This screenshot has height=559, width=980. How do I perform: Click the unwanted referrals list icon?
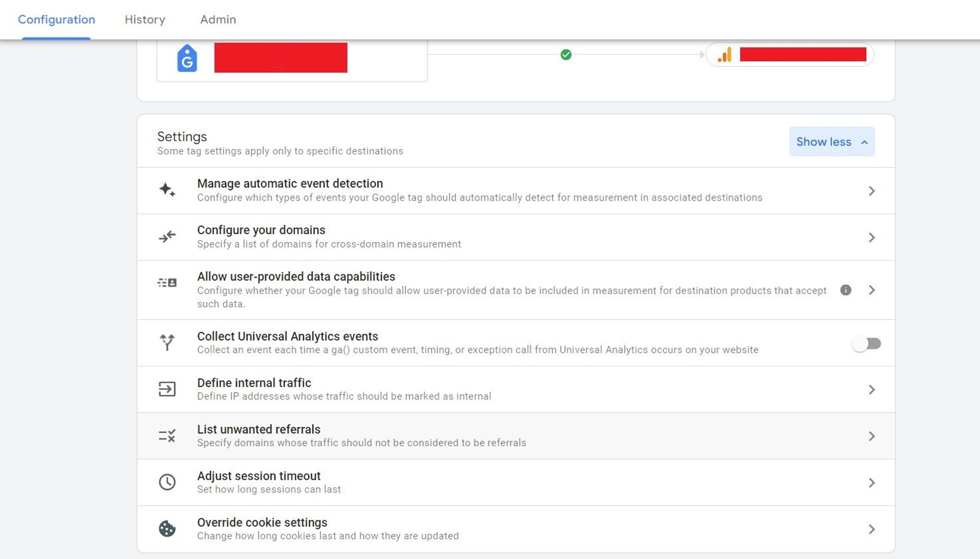pyautogui.click(x=167, y=436)
